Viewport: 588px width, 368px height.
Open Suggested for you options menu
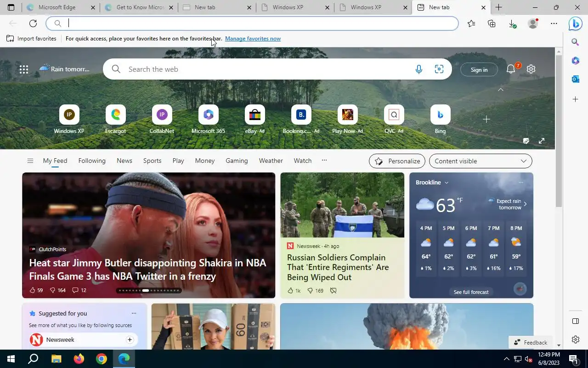point(134,313)
